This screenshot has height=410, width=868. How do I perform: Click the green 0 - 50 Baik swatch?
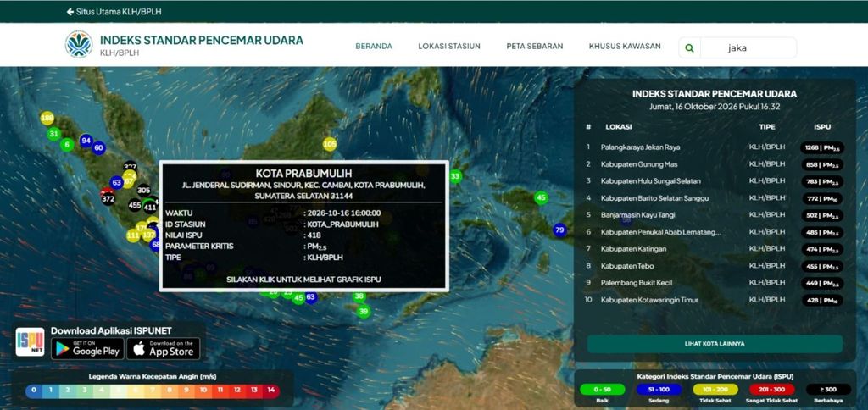pos(603,390)
